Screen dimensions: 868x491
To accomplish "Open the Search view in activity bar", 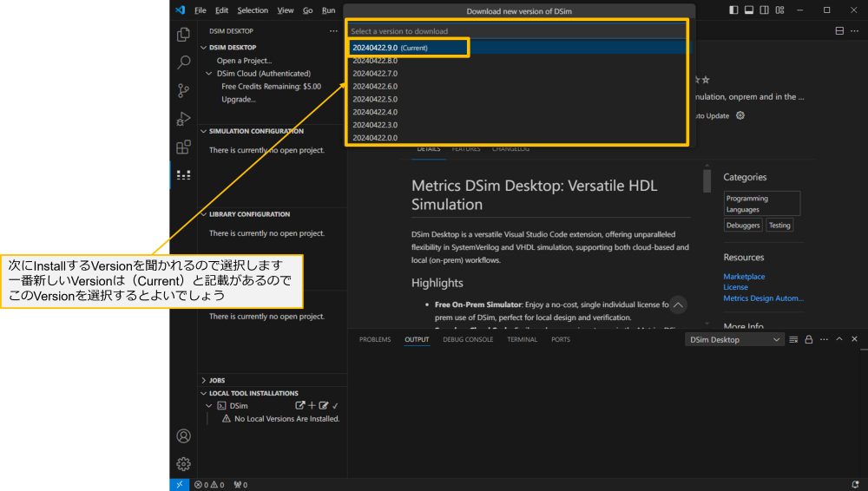I will (x=183, y=62).
